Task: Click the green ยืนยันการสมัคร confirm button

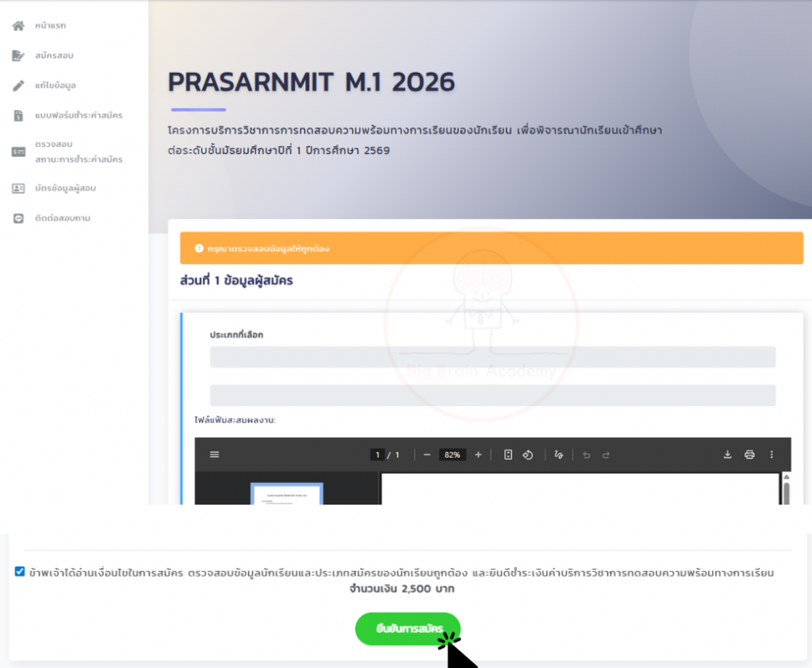Action: 407,629
